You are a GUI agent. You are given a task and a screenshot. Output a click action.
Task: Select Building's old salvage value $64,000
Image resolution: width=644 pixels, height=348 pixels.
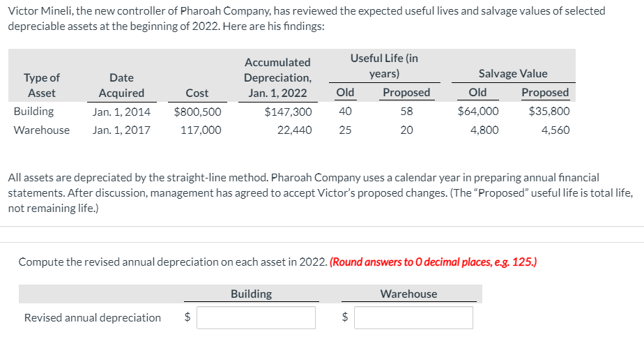click(478, 111)
